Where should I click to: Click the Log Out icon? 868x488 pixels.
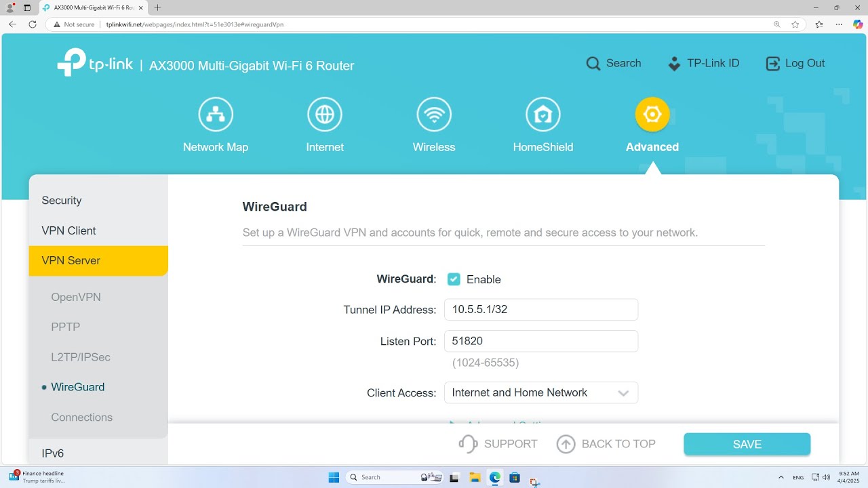pyautogui.click(x=773, y=64)
